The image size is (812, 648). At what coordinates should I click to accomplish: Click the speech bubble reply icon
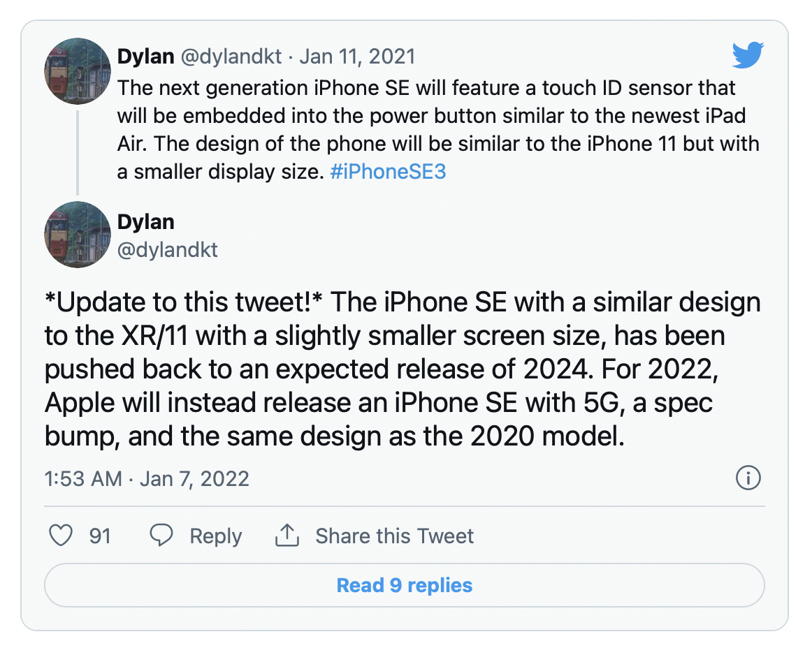coord(161,535)
